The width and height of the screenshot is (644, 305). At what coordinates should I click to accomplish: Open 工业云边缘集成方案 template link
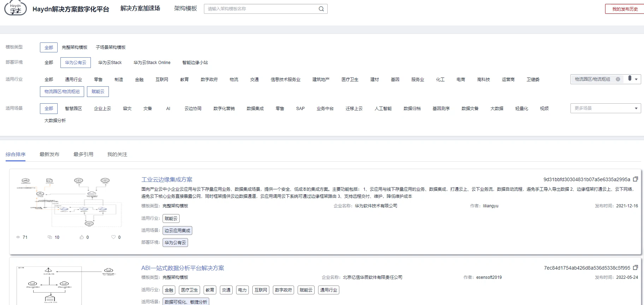pyautogui.click(x=167, y=180)
